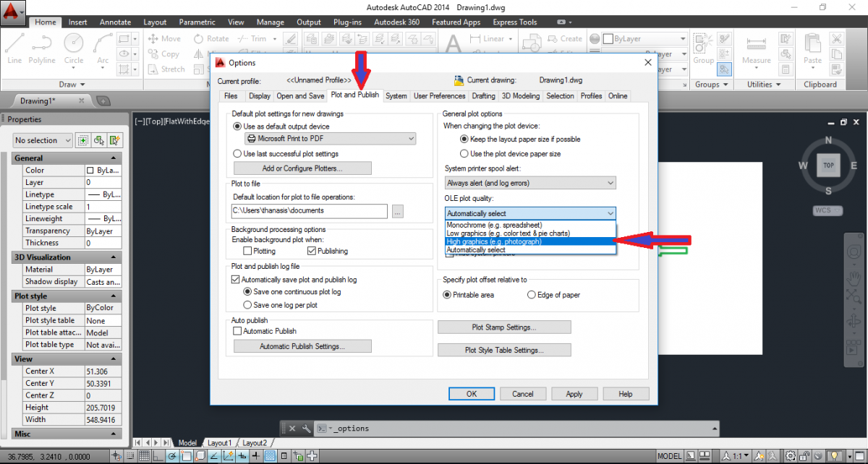Enable background plot when Plotting

click(248, 251)
